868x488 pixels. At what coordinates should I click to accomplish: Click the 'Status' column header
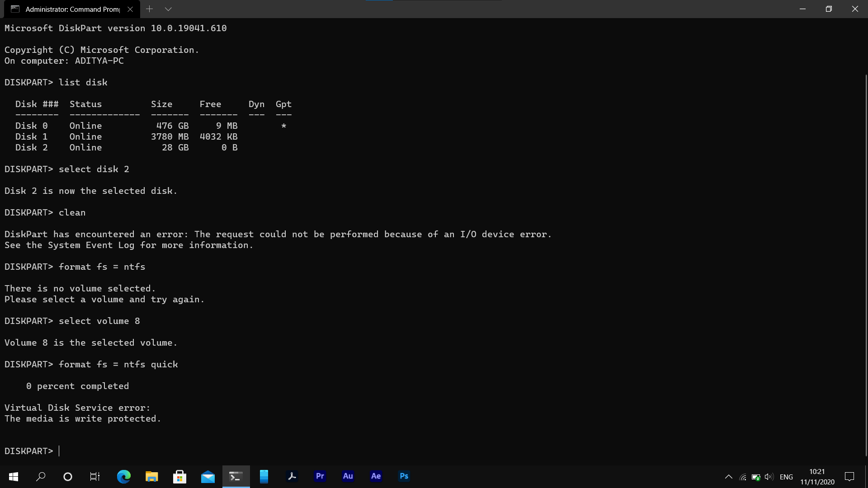coord(86,104)
